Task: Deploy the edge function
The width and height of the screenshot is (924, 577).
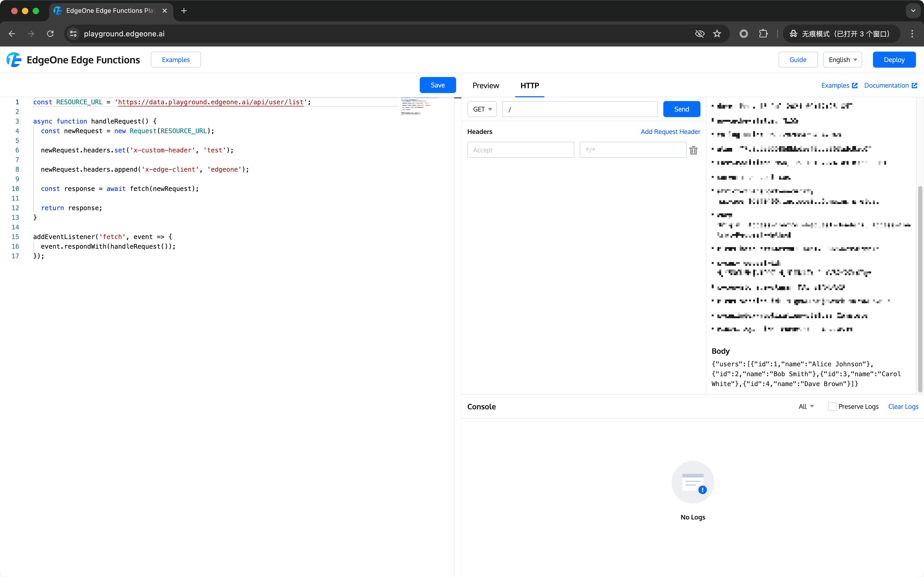Action: [x=894, y=60]
